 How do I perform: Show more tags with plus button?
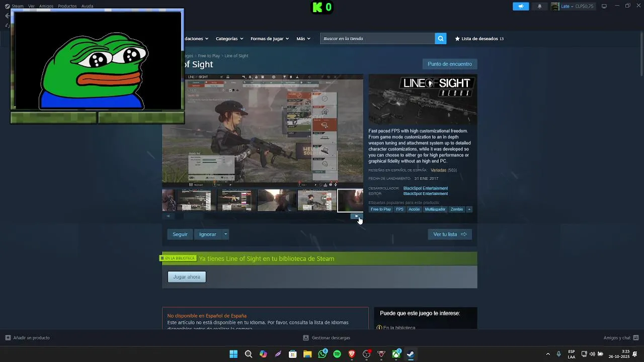[469, 209]
